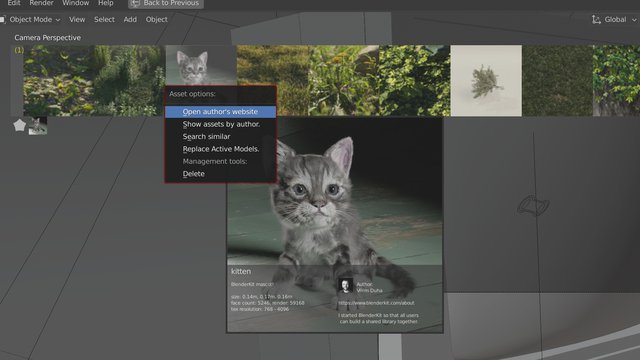Select the kitten asset thumbnail in asset bar
The width and height of the screenshot is (640, 360).
[201, 65]
